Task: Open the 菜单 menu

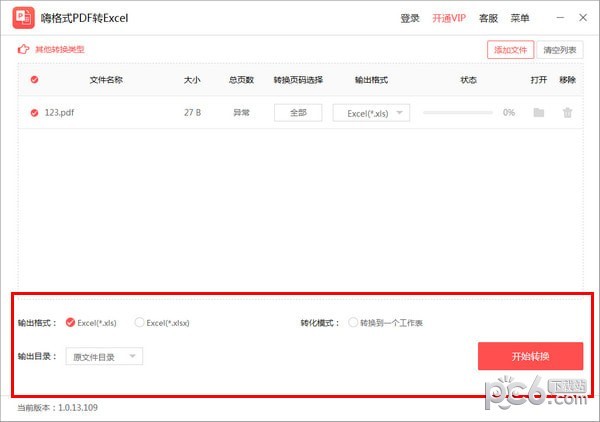Action: click(520, 18)
